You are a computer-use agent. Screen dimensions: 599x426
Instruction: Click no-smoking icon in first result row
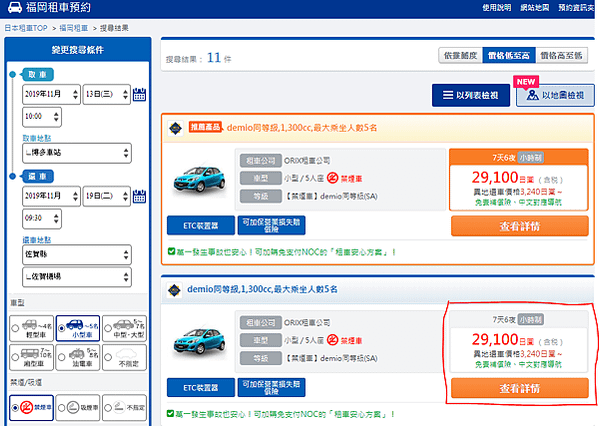point(332,178)
